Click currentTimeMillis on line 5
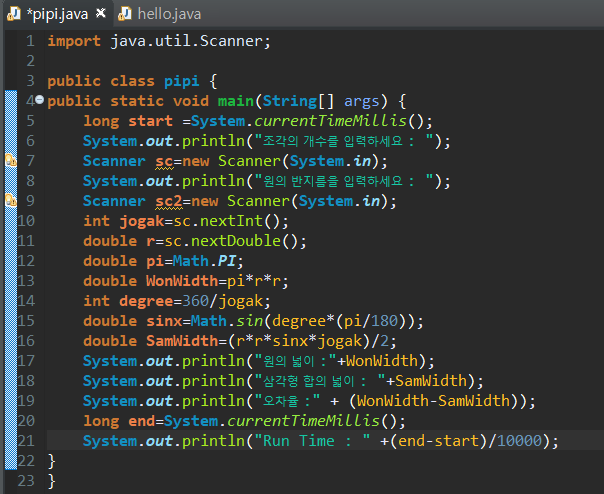604x494 pixels. (330, 121)
